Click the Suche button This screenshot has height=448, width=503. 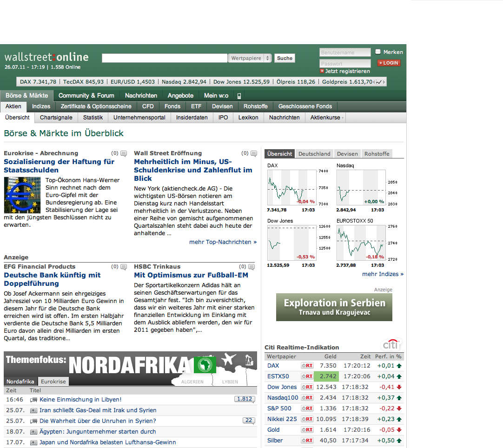(285, 58)
